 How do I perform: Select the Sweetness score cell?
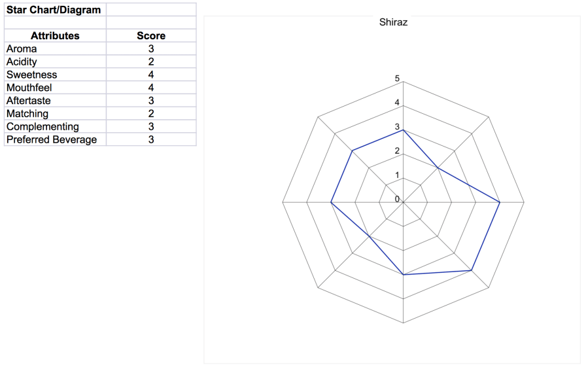[151, 75]
